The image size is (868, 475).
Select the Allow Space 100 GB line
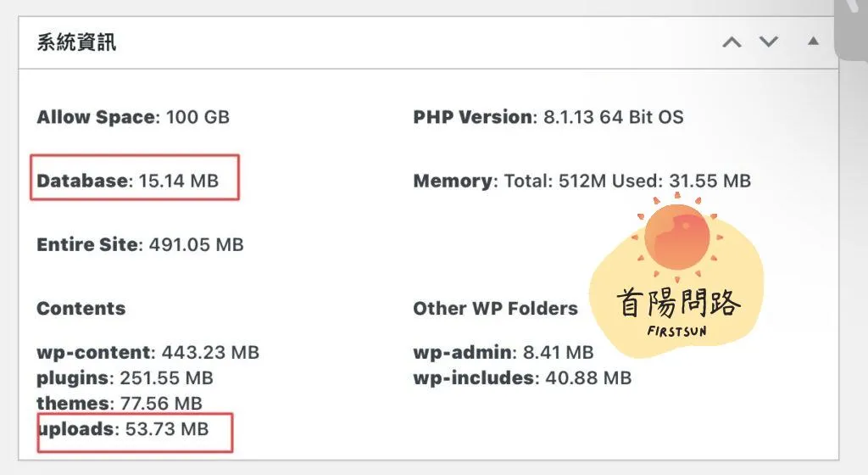(x=133, y=116)
